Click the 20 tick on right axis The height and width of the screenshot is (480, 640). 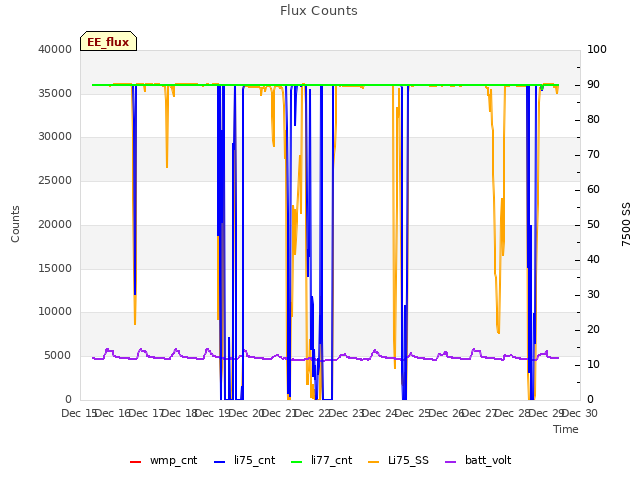pos(593,329)
